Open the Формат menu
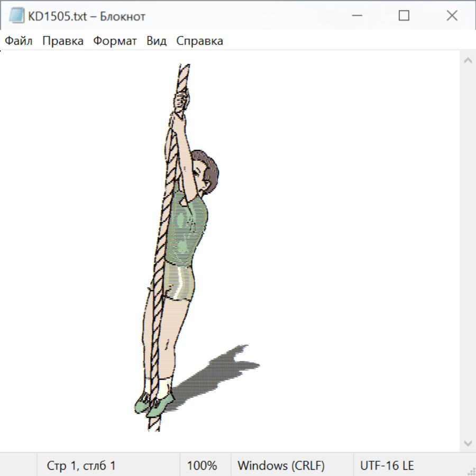This screenshot has height=476, width=476. [x=115, y=41]
